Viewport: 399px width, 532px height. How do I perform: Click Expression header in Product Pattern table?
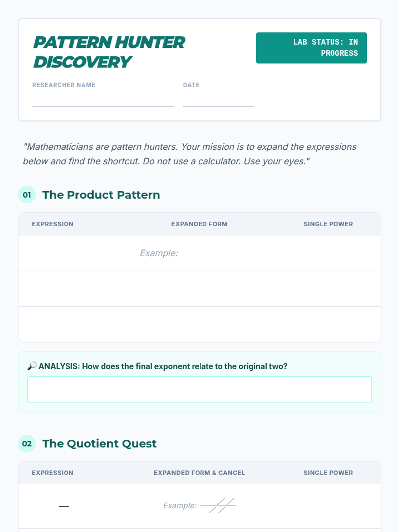tap(53, 224)
